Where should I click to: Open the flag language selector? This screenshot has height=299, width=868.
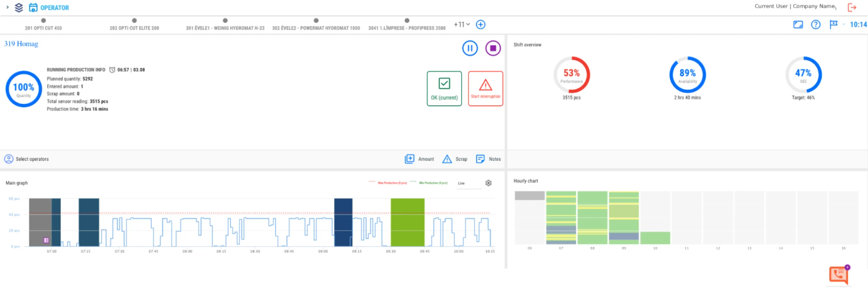(834, 25)
